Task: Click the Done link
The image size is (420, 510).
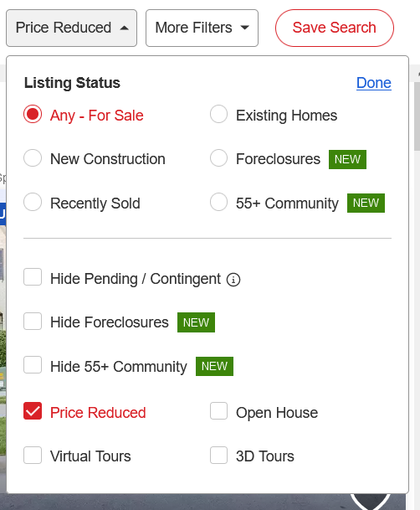Action: 373,83
